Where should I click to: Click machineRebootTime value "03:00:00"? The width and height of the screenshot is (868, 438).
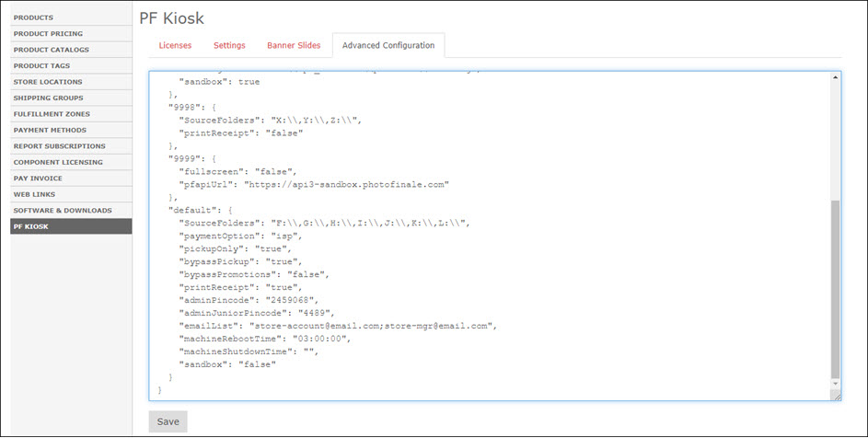[x=320, y=339]
